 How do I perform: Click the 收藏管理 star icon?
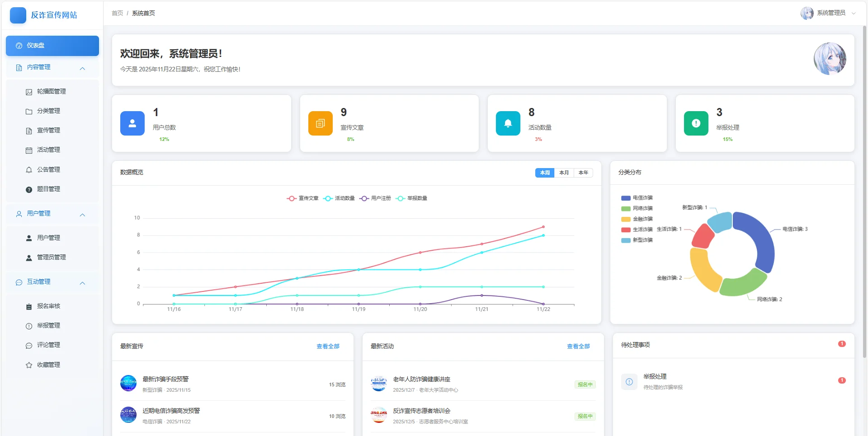pos(29,365)
